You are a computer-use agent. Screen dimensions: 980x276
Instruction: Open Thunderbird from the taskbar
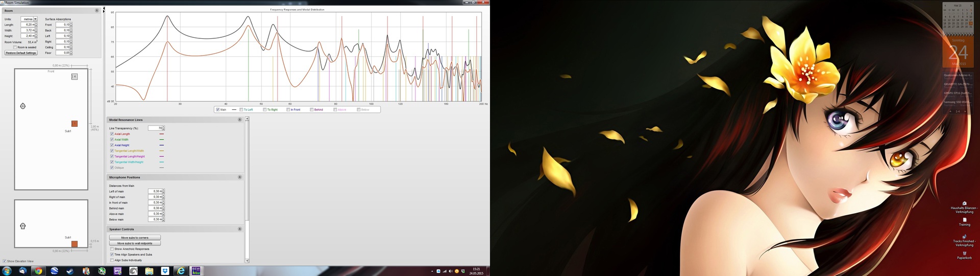pos(22,271)
